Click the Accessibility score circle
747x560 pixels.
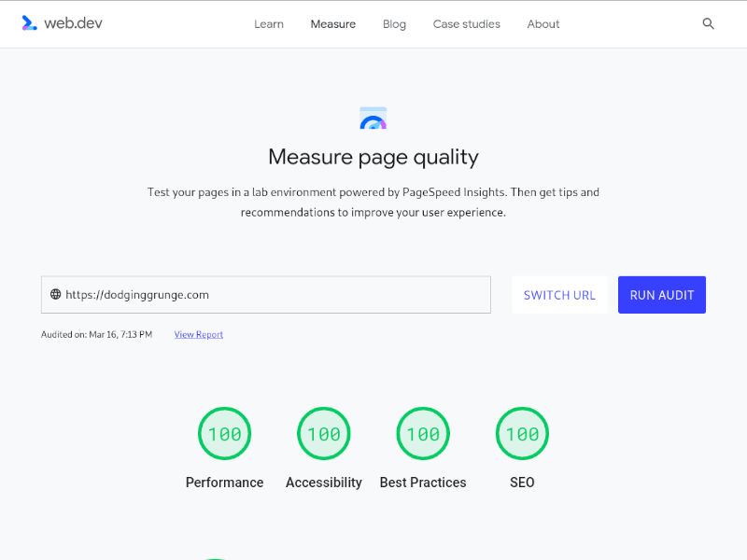tap(323, 433)
